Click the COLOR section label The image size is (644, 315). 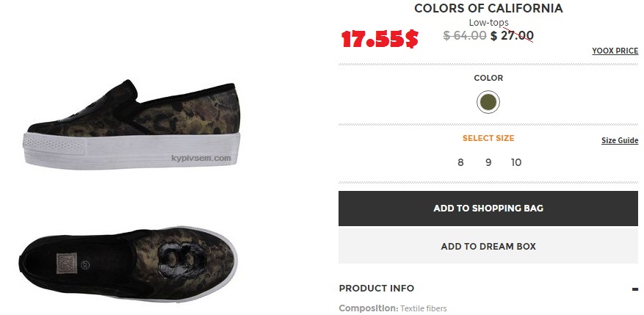(488, 78)
